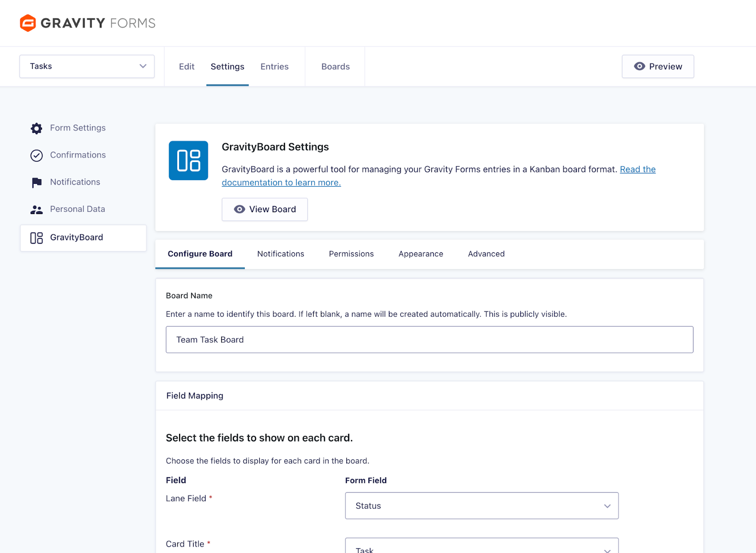The height and width of the screenshot is (553, 756).
Task: Go to the Edit tab
Action: tap(187, 67)
